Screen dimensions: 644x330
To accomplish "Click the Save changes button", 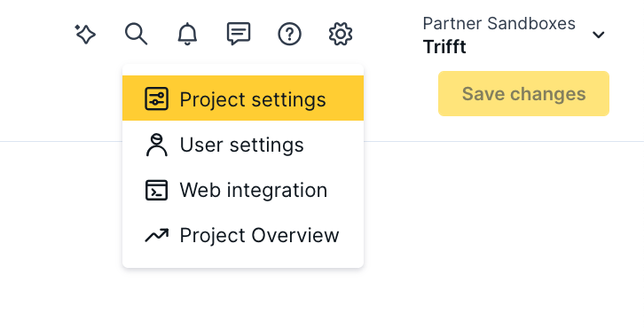I will click(523, 94).
